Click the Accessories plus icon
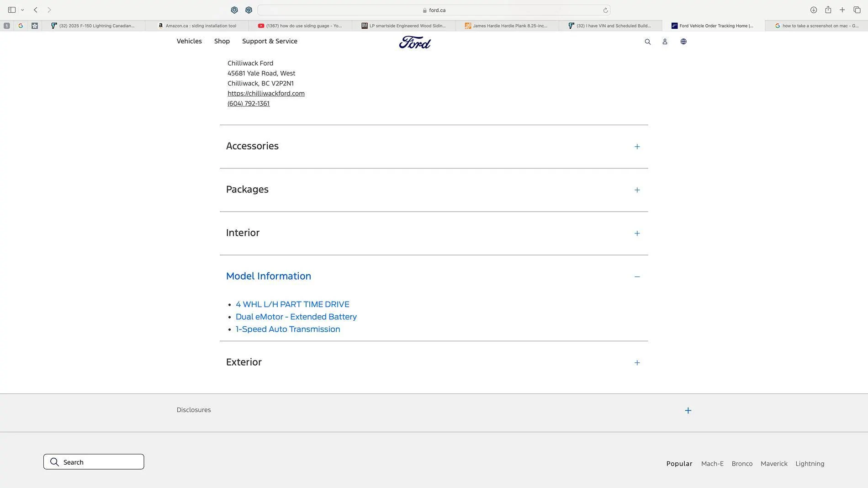This screenshot has height=488, width=868. tap(637, 147)
